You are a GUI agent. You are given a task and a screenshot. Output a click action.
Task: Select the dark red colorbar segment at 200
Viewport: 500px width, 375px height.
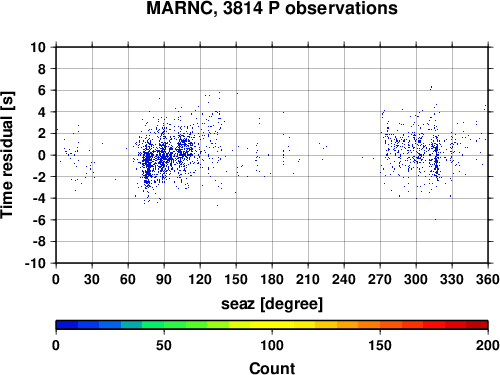[477, 325]
